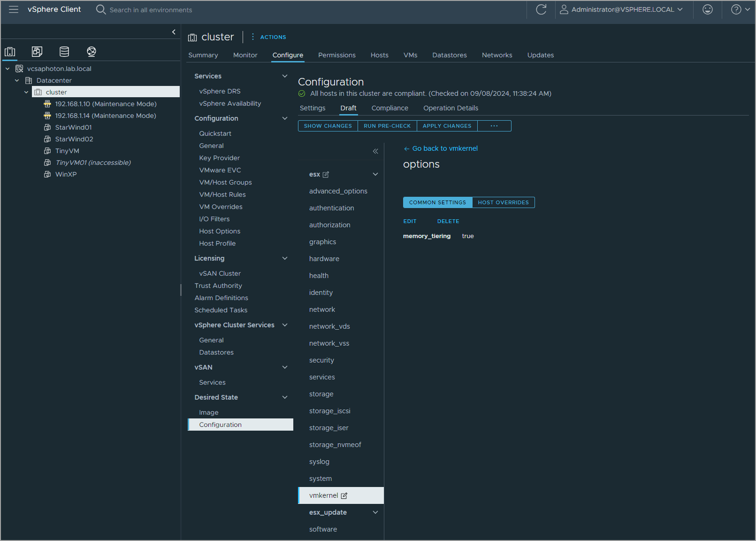
Task: Open the Datastores tab
Action: [450, 55]
